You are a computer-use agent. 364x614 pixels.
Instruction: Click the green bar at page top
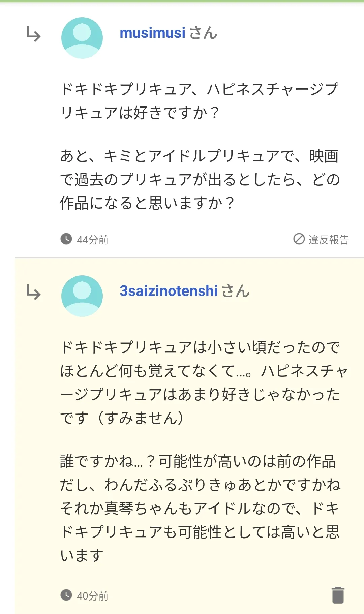182,1
